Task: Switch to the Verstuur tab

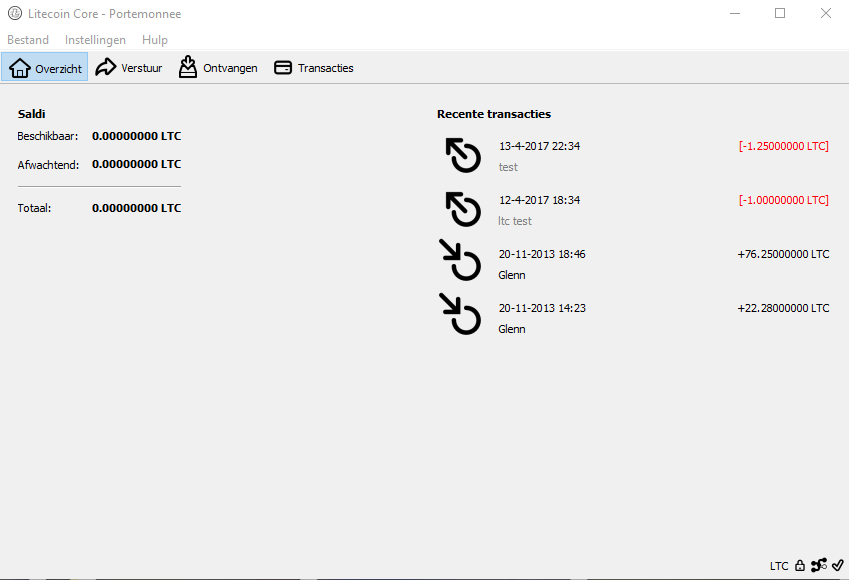Action: (x=129, y=68)
